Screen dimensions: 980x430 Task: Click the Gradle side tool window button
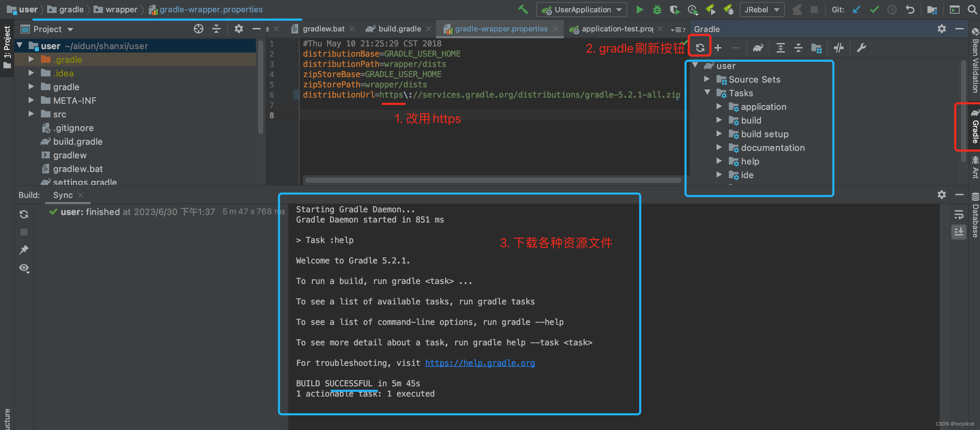(975, 128)
